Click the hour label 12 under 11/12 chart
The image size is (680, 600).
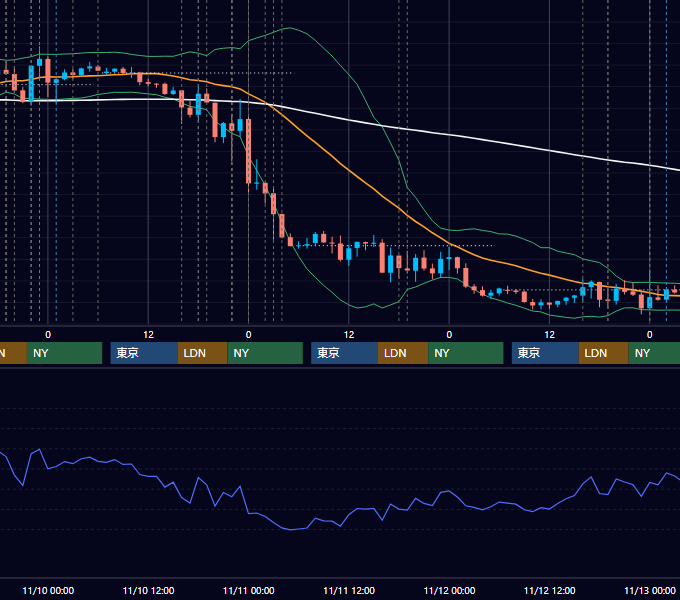549,335
